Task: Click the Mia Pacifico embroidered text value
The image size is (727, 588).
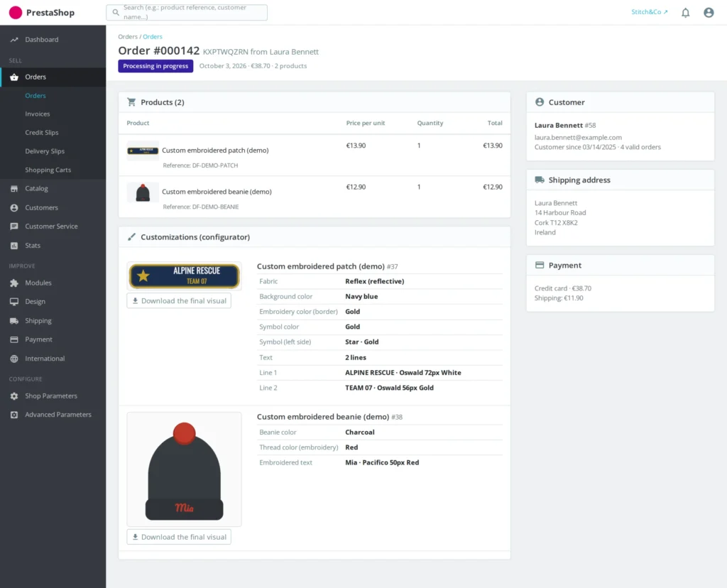Action: 382,462
